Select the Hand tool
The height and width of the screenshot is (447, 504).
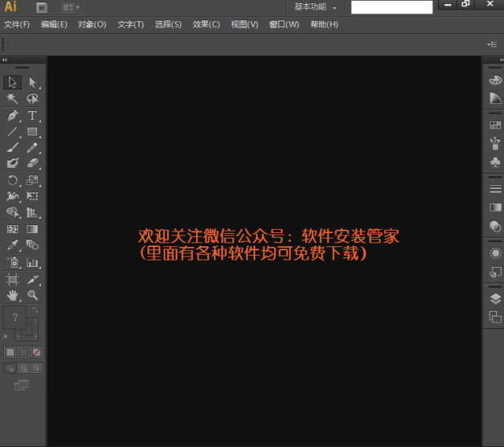coord(12,295)
